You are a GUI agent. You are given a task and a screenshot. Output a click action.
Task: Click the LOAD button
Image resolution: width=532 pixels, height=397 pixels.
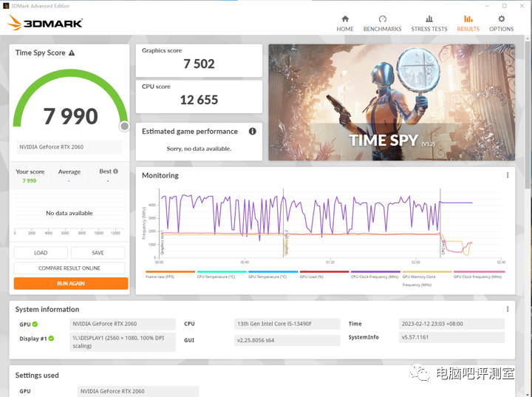tap(41, 253)
